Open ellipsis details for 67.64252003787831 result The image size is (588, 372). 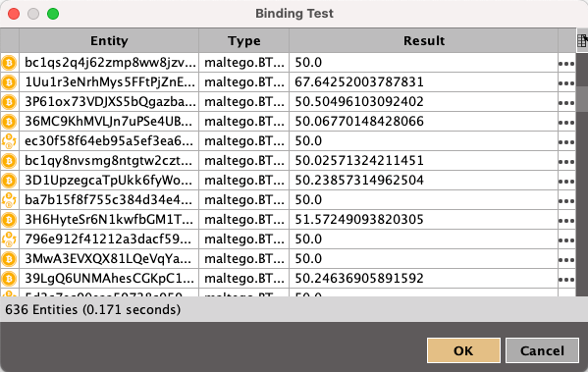click(566, 83)
